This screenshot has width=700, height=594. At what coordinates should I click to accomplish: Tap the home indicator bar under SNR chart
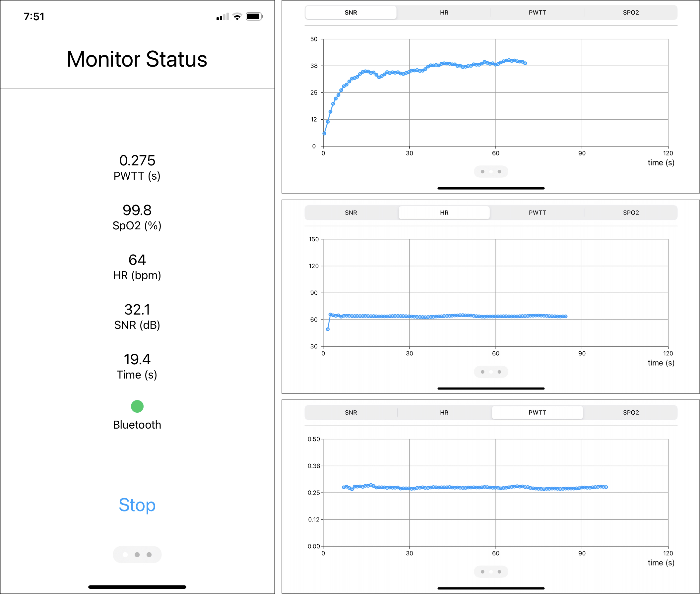point(491,188)
